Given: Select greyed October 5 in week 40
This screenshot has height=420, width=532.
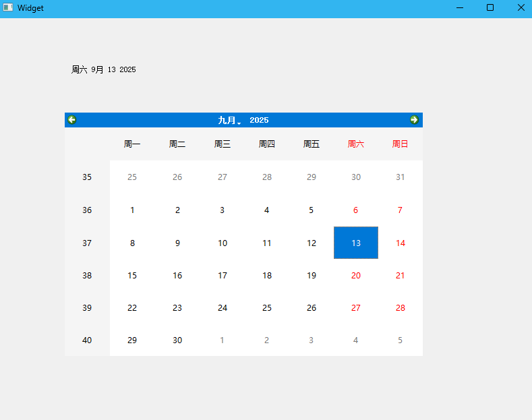Looking at the screenshot, I should pos(400,340).
